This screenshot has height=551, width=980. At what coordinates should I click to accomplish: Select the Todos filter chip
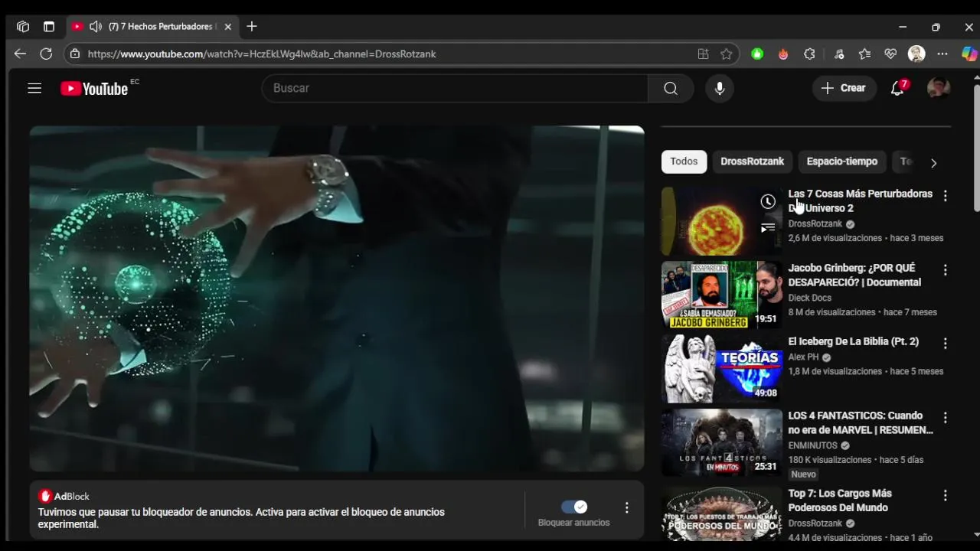click(684, 161)
